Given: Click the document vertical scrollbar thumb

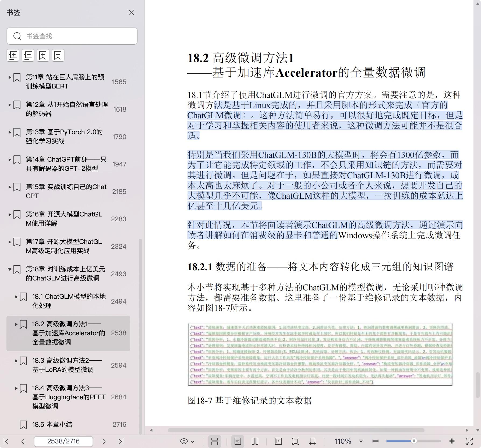Looking at the screenshot, I should point(477,385).
